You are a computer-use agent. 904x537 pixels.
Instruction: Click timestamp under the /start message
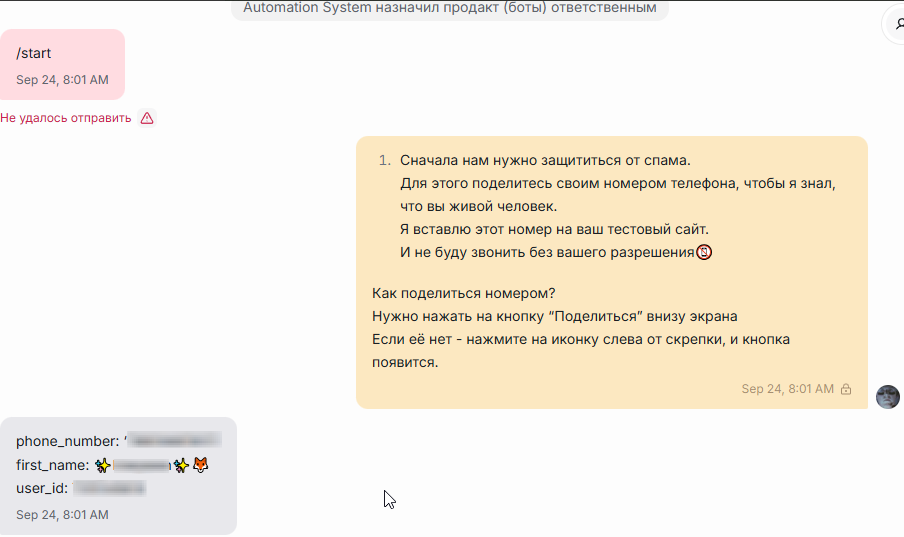[x=62, y=80]
